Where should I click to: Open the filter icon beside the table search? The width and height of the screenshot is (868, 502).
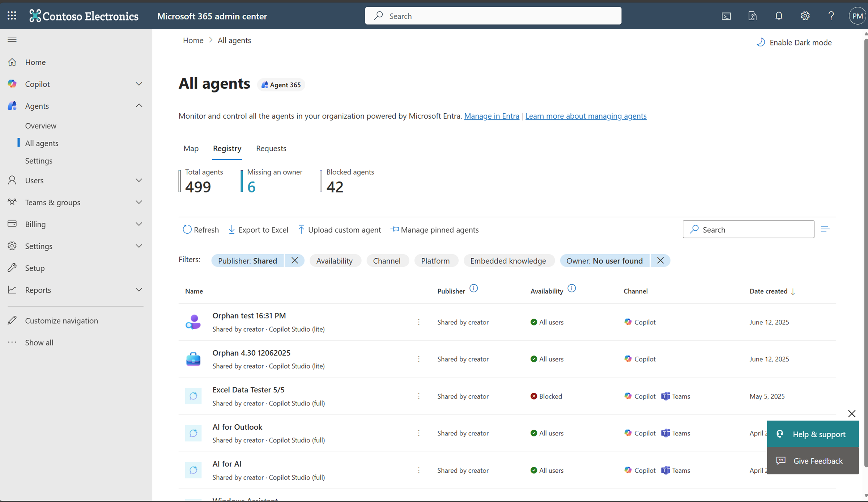pyautogui.click(x=826, y=229)
